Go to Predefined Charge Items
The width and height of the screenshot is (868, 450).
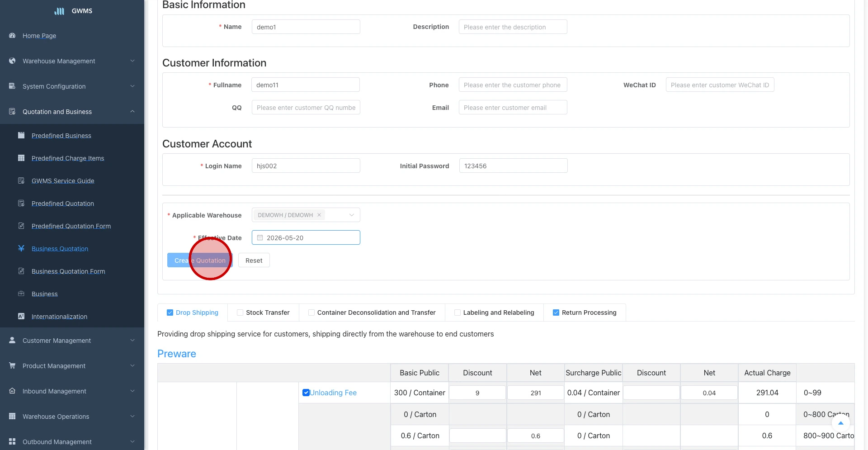click(x=68, y=158)
